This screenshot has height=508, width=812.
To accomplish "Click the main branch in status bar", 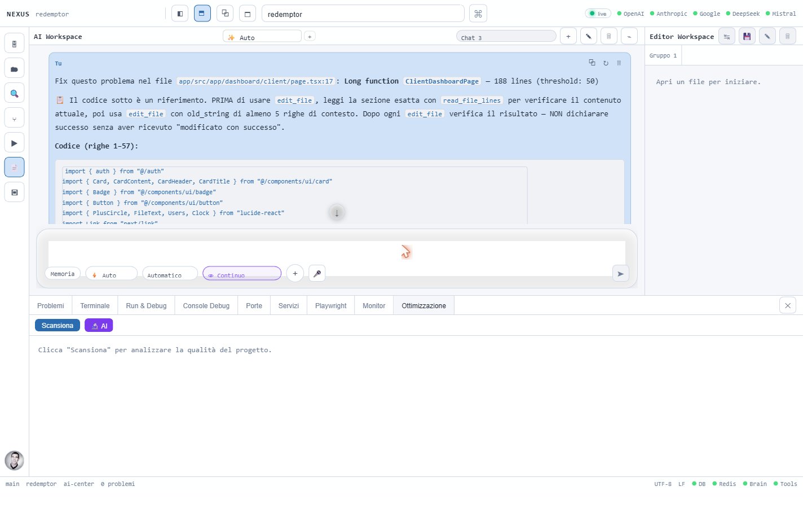I will 12,484.
